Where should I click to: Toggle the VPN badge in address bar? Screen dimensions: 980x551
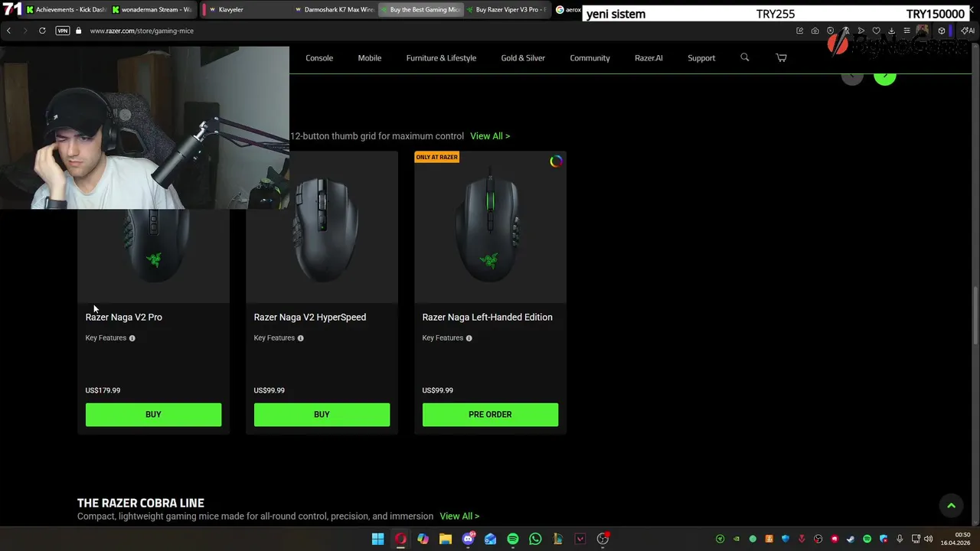coord(63,31)
